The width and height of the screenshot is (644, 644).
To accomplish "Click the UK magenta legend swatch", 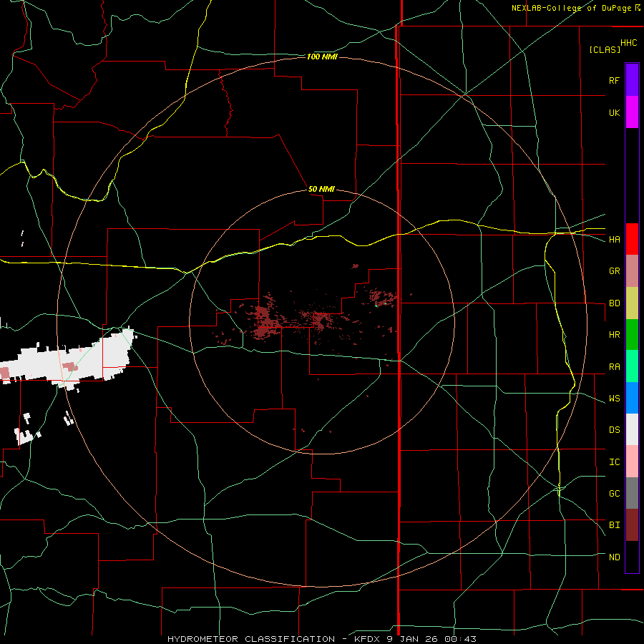I will pos(632,112).
